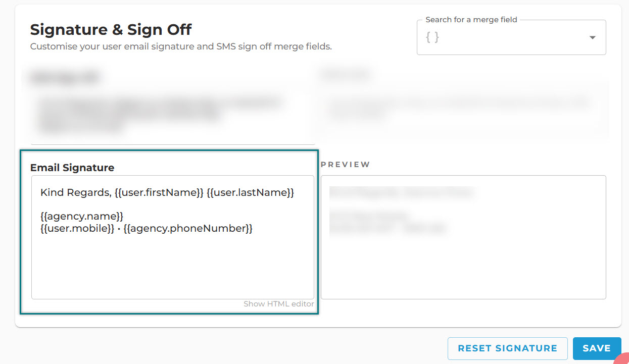Click the SAVE button
Viewport: 629px width, 364px height.
pyautogui.click(x=597, y=348)
